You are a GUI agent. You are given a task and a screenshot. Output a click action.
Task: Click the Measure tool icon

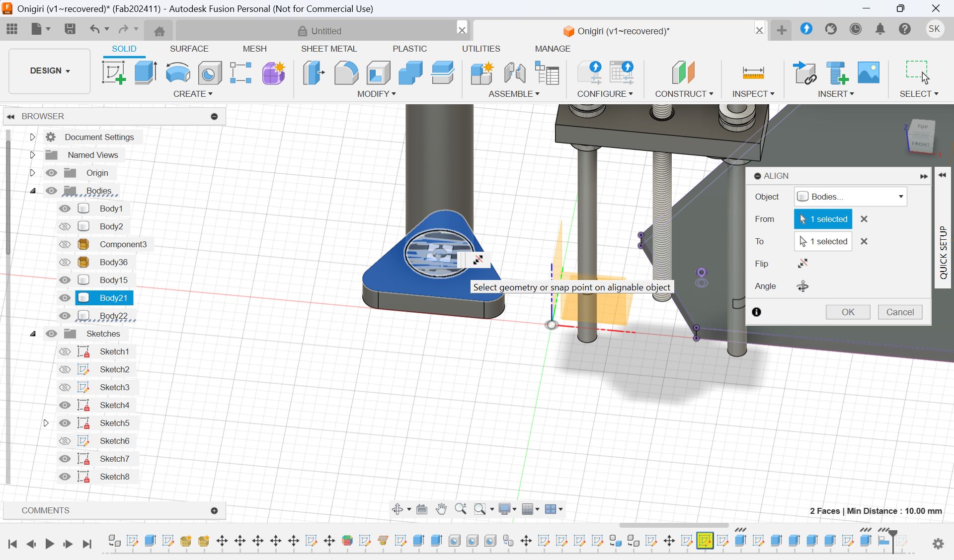(753, 72)
